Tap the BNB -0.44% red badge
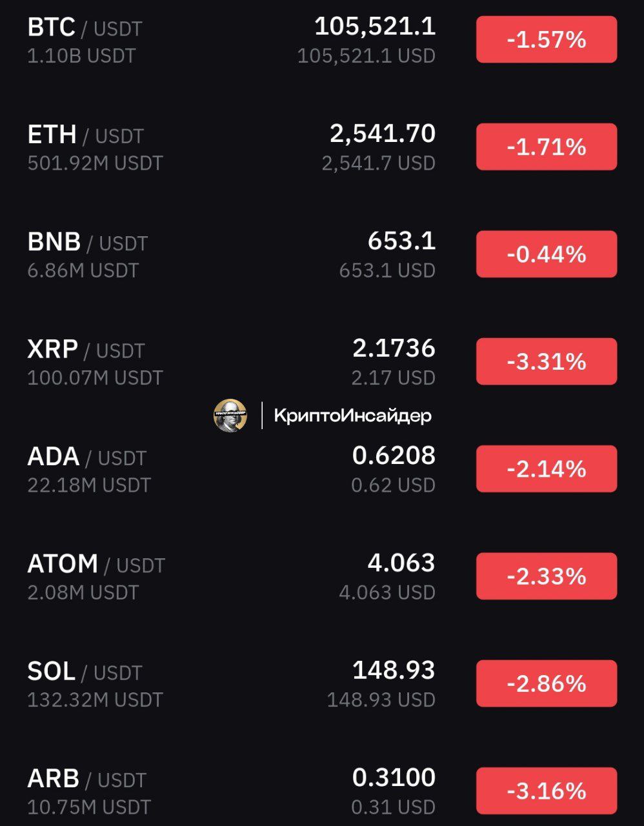The width and height of the screenshot is (644, 826). 546,254
